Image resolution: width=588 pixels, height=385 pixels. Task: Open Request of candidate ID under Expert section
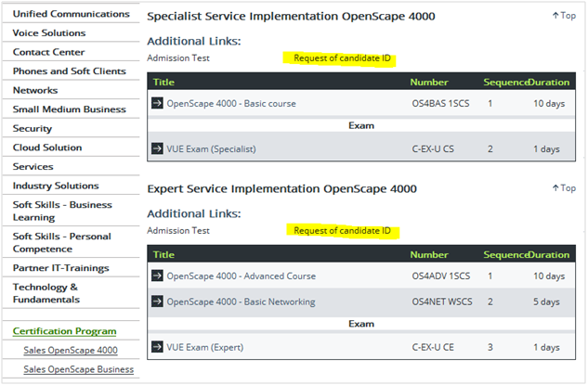(342, 230)
